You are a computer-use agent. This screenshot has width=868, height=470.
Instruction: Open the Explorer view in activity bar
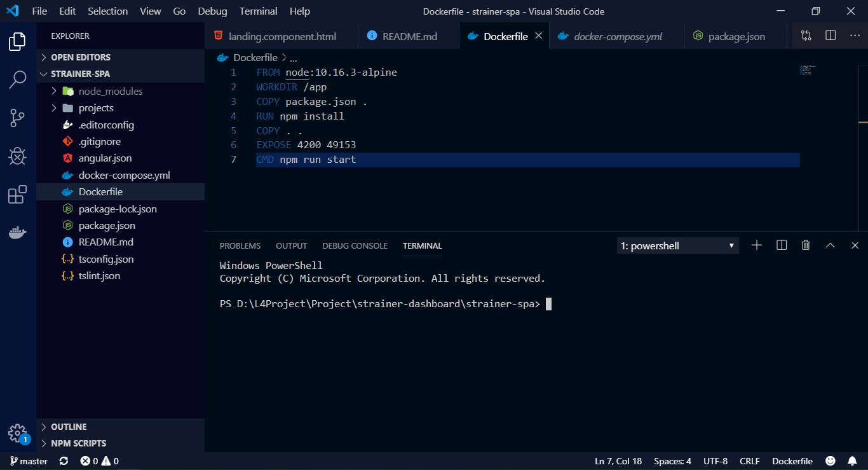(17, 42)
